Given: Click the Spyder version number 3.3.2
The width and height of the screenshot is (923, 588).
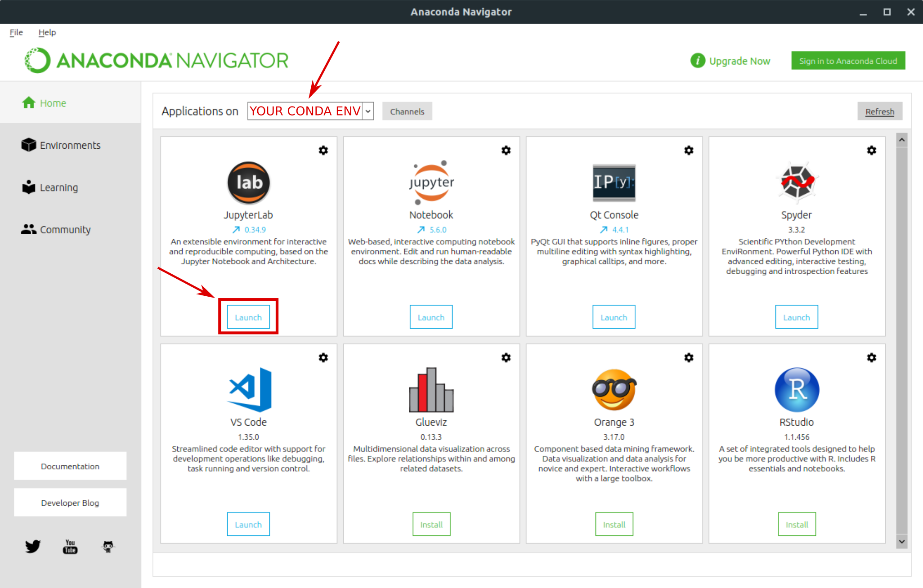Looking at the screenshot, I should pos(797,230).
